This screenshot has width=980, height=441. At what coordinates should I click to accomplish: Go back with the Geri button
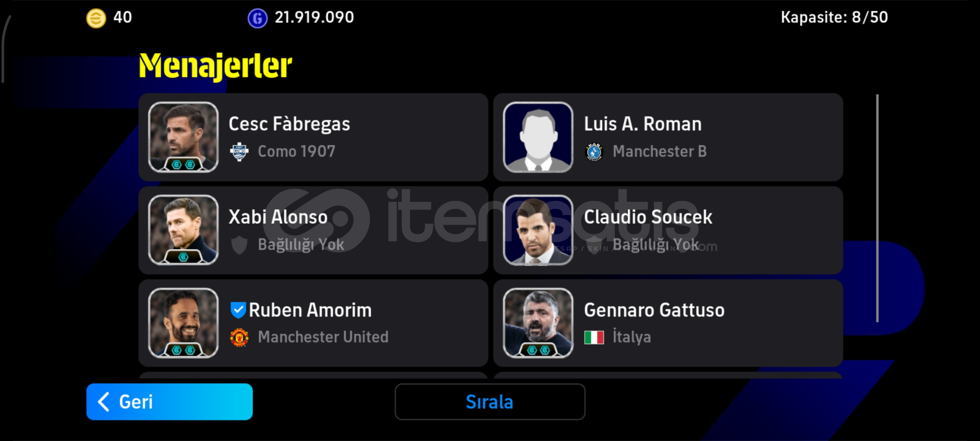pos(169,402)
